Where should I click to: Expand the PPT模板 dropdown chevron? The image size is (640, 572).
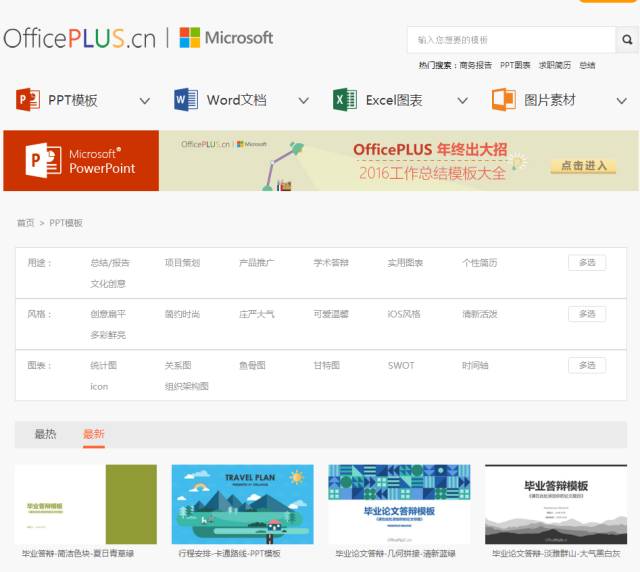145,100
